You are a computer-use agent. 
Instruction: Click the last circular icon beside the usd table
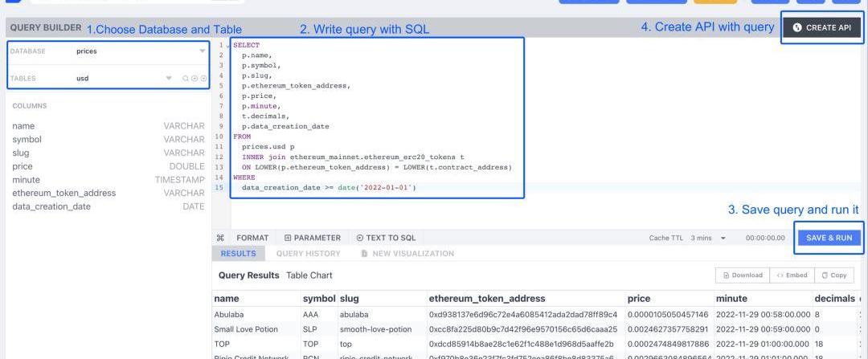(203, 79)
